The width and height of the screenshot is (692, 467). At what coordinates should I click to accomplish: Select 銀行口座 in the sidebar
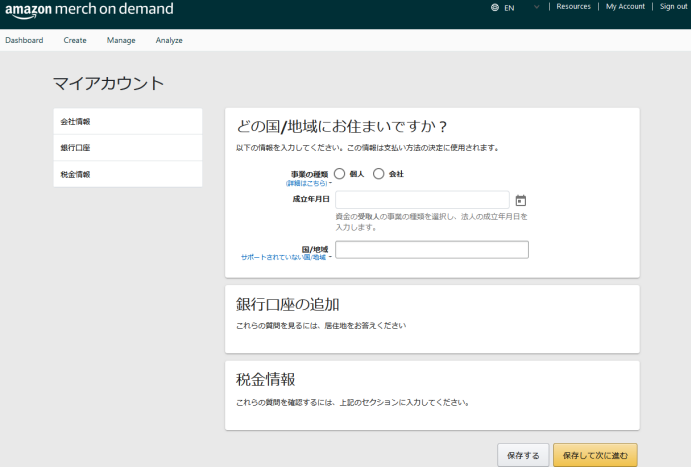pyautogui.click(x=128, y=147)
